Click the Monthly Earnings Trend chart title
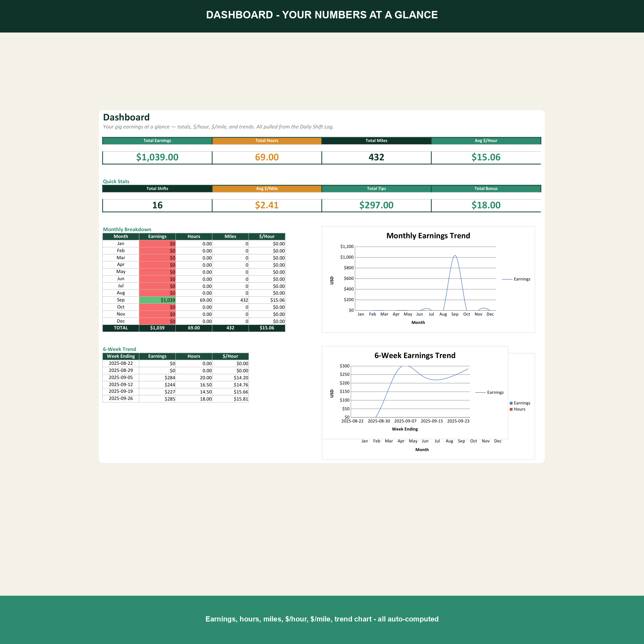644x644 pixels. (x=428, y=236)
